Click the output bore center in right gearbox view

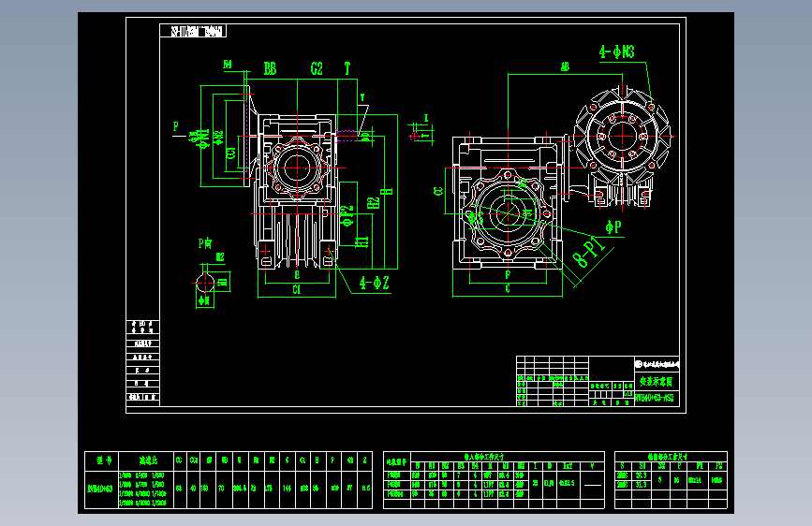pyautogui.click(x=508, y=213)
